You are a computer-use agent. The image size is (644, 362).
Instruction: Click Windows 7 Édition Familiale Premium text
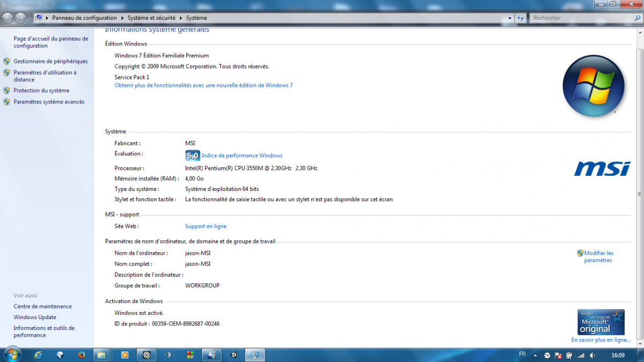162,56
